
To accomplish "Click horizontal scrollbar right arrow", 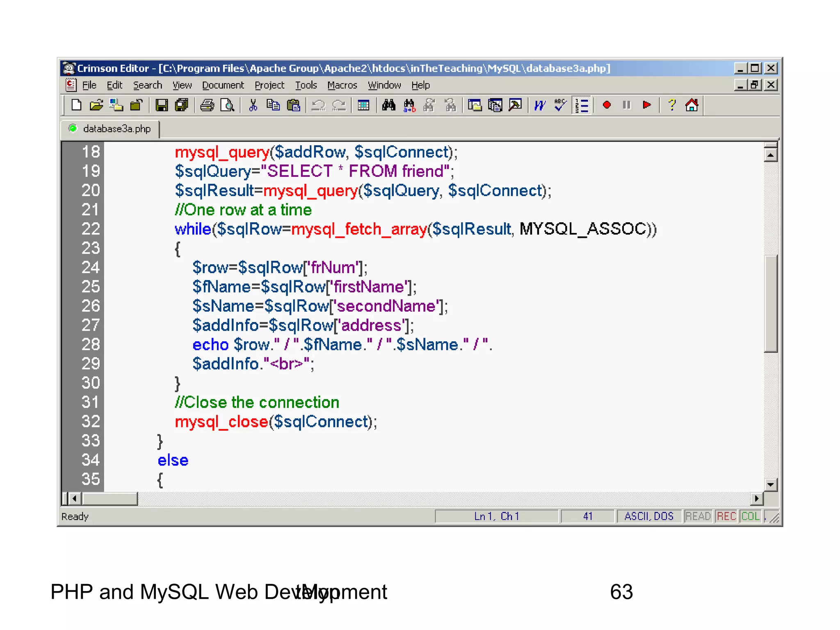I will 757,498.
